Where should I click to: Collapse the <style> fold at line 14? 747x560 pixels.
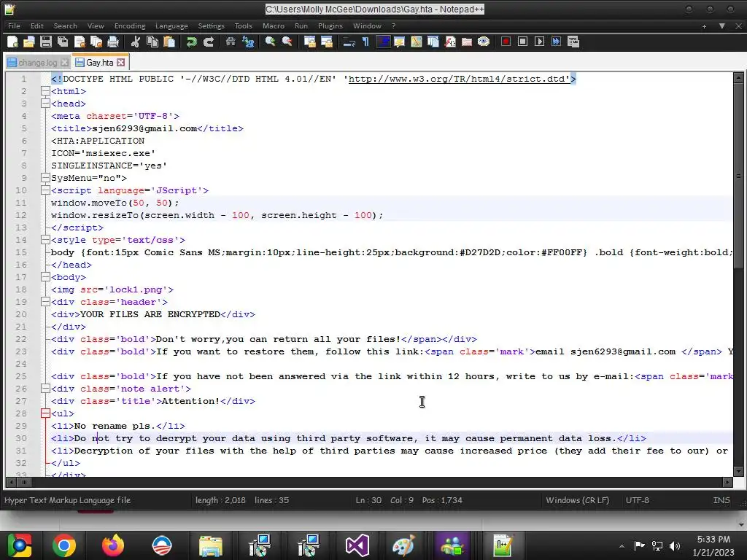click(45, 239)
